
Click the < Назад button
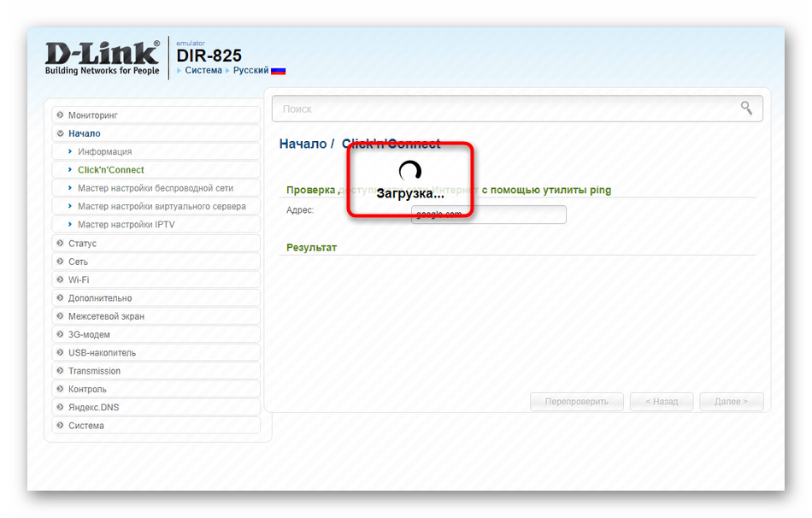click(661, 402)
